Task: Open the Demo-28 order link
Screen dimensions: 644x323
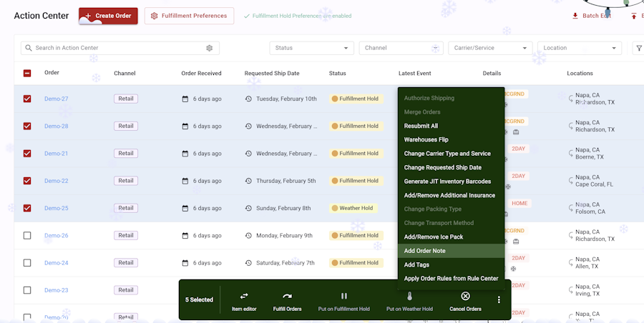Action: click(x=57, y=126)
